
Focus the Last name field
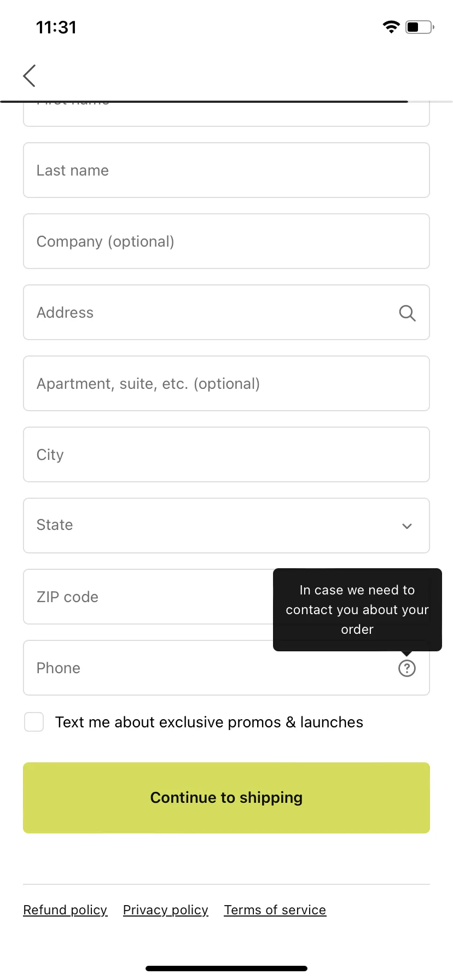[x=226, y=170]
